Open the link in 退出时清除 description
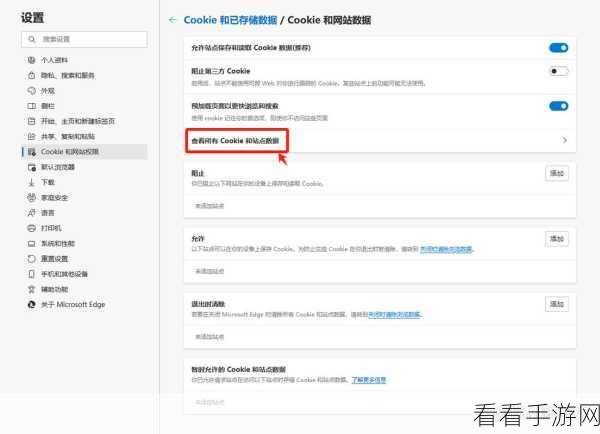The image size is (600, 434). [395, 315]
